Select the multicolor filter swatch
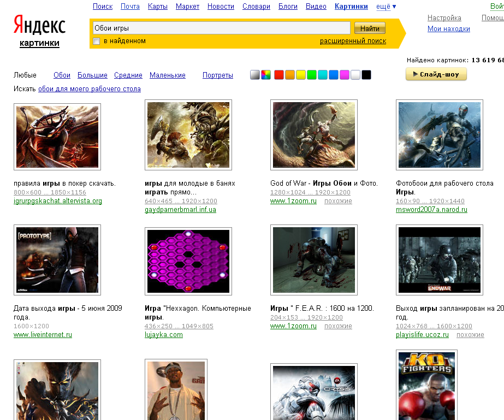This screenshot has width=504, height=420. [266, 75]
